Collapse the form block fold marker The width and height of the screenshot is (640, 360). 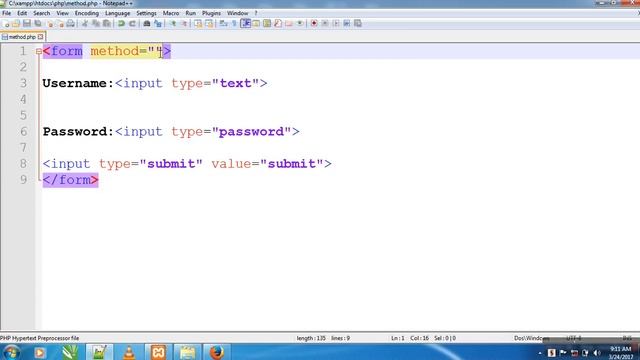[38, 51]
